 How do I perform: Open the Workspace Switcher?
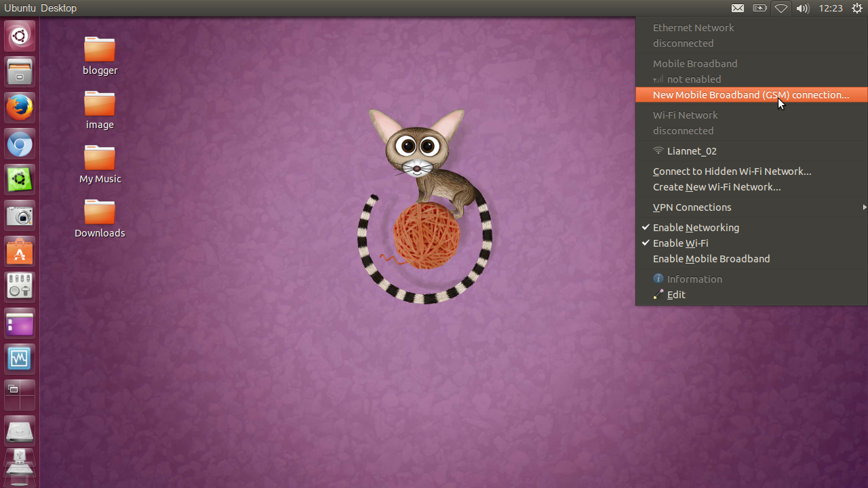(x=19, y=395)
